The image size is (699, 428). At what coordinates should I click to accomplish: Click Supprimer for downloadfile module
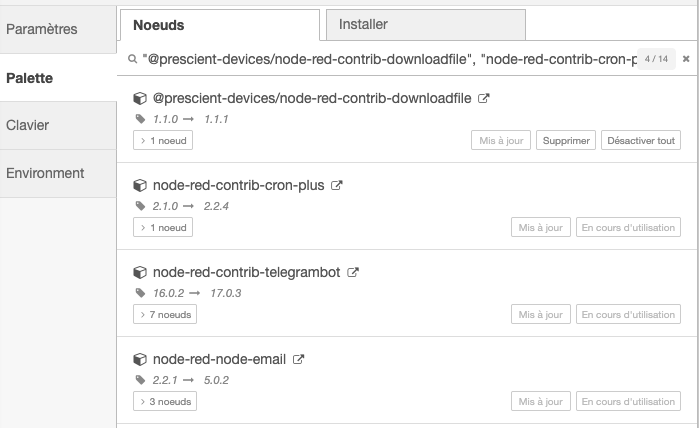point(566,140)
